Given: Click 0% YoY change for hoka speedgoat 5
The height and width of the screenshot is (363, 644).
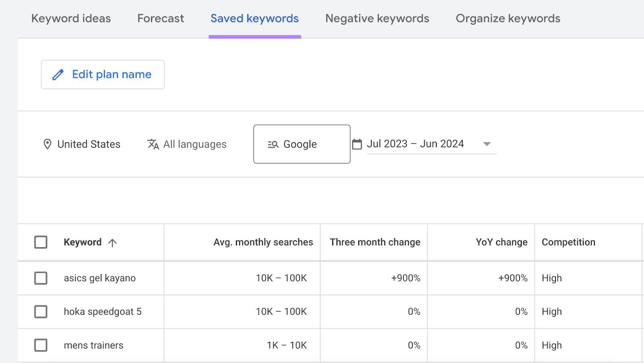Looking at the screenshot, I should (521, 311).
